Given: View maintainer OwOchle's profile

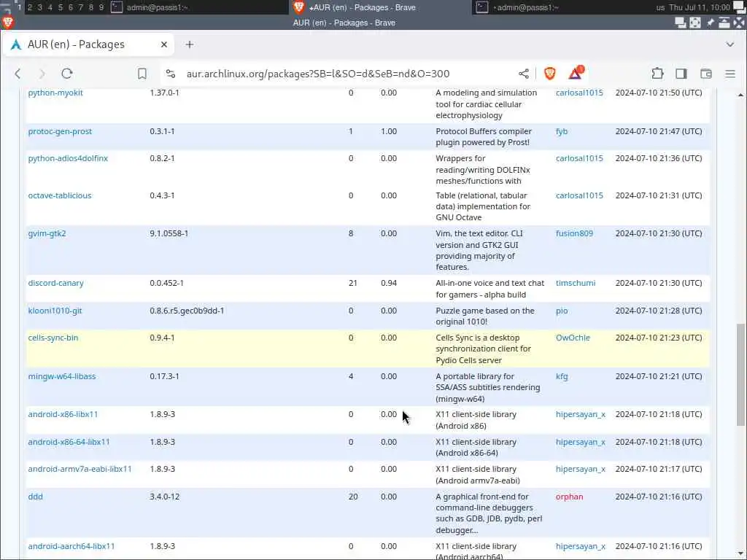Looking at the screenshot, I should 573,338.
